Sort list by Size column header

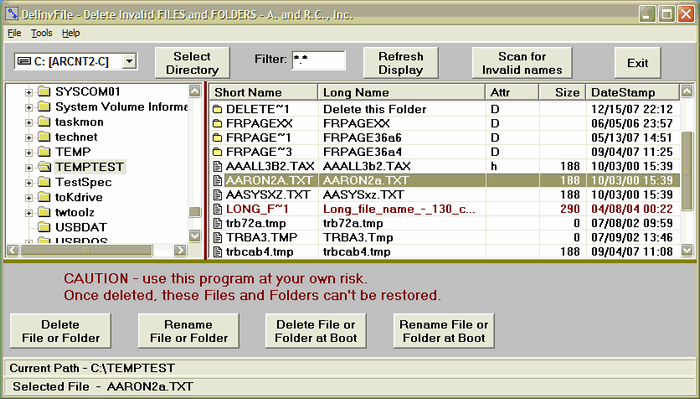pyautogui.click(x=562, y=92)
